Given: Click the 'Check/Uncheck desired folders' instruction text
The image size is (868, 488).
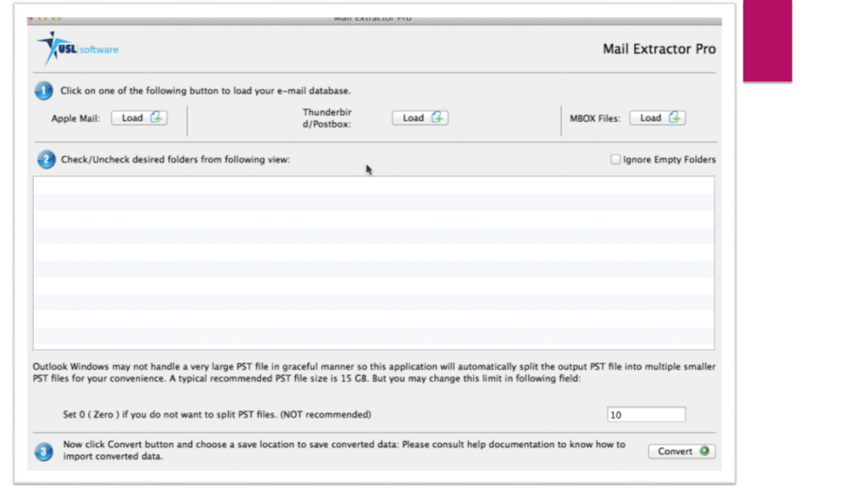Looking at the screenshot, I should click(175, 159).
